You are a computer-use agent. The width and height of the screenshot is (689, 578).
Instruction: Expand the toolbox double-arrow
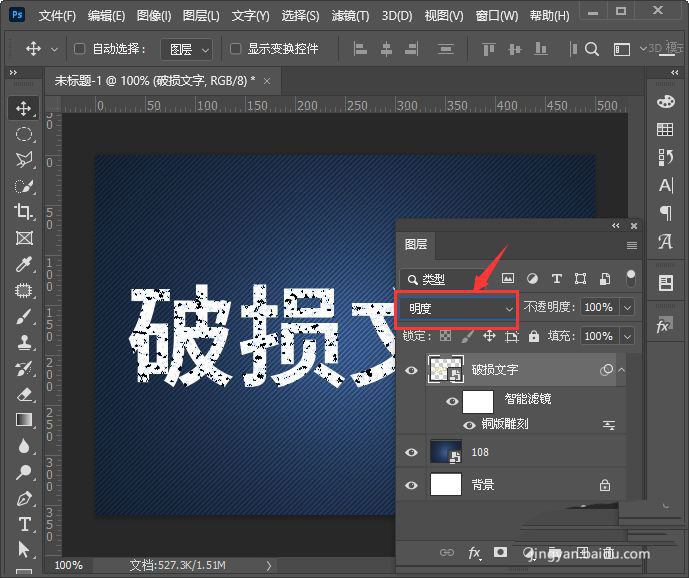(x=13, y=73)
